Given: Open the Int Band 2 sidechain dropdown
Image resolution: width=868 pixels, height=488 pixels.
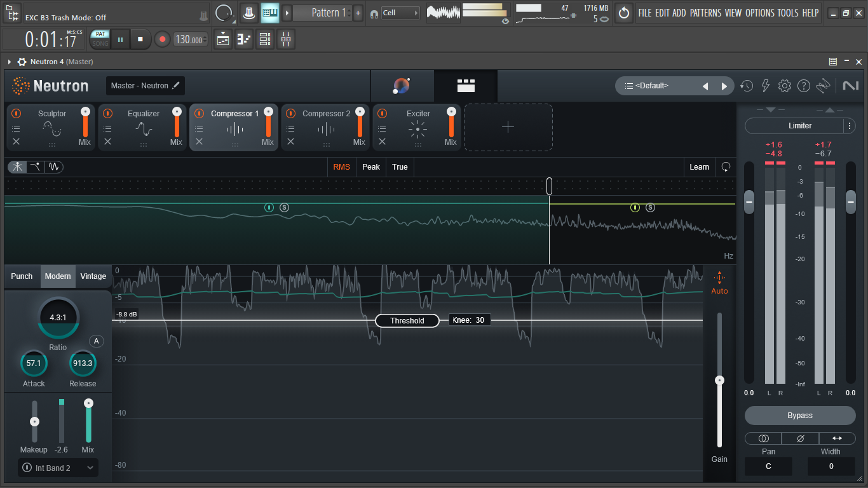Looking at the screenshot, I should click(58, 468).
